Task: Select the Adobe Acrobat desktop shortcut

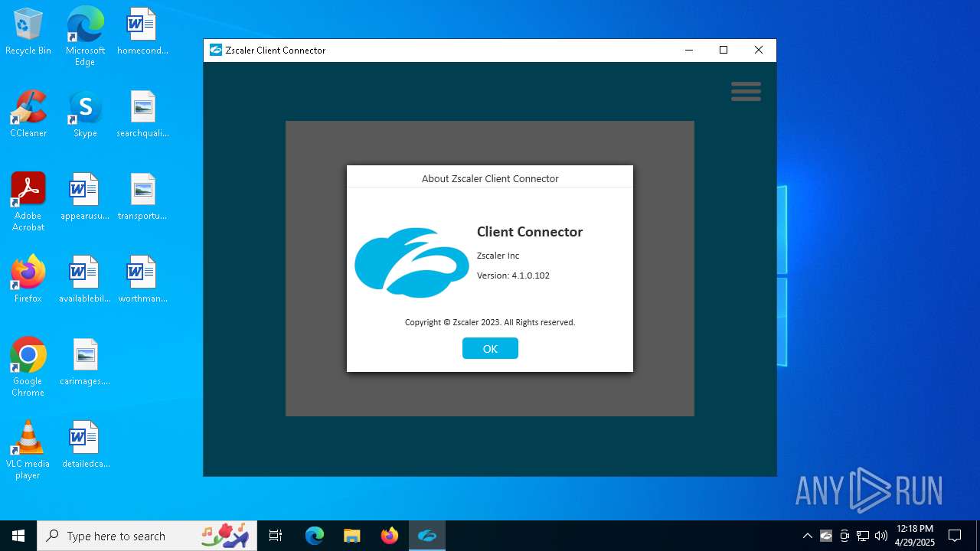Action: pos(28,201)
